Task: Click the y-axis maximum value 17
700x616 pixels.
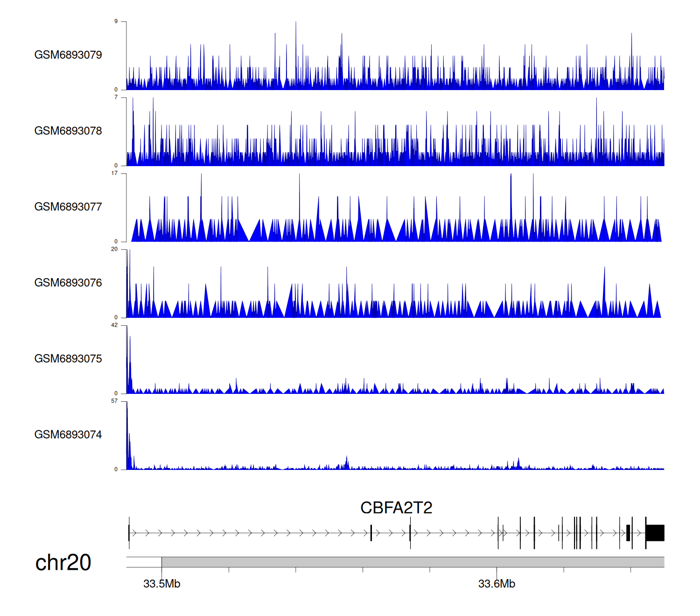Action: pos(114,173)
